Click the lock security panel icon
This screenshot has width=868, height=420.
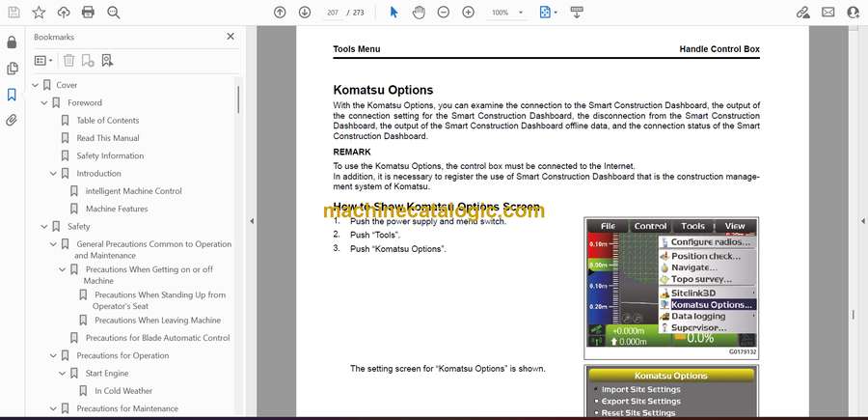point(12,42)
